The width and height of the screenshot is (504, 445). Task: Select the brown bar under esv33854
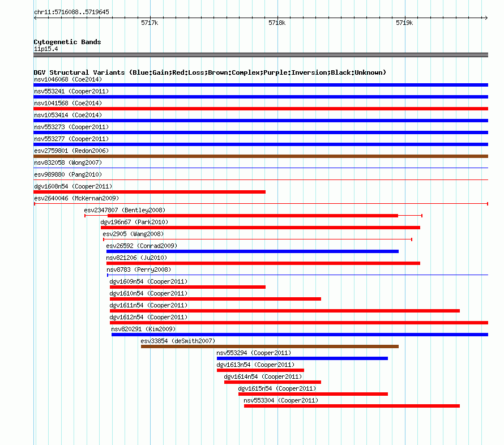coord(270,346)
